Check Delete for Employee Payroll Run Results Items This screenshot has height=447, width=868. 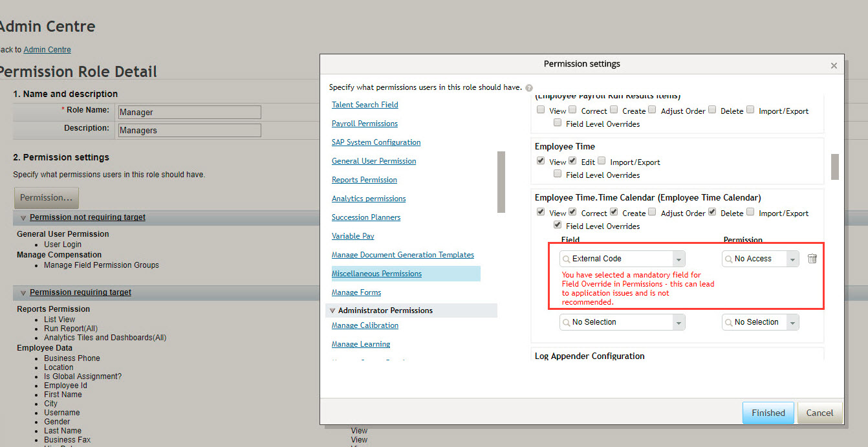coord(712,110)
